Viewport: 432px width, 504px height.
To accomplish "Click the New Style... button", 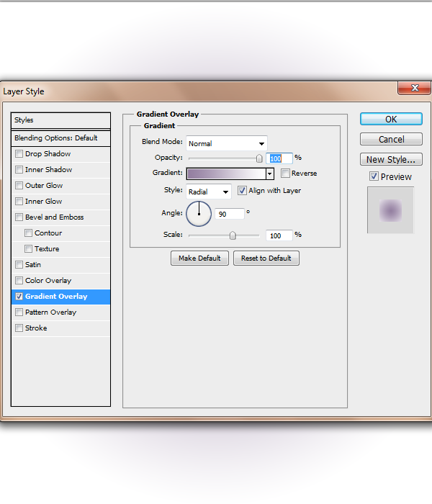I will click(391, 159).
